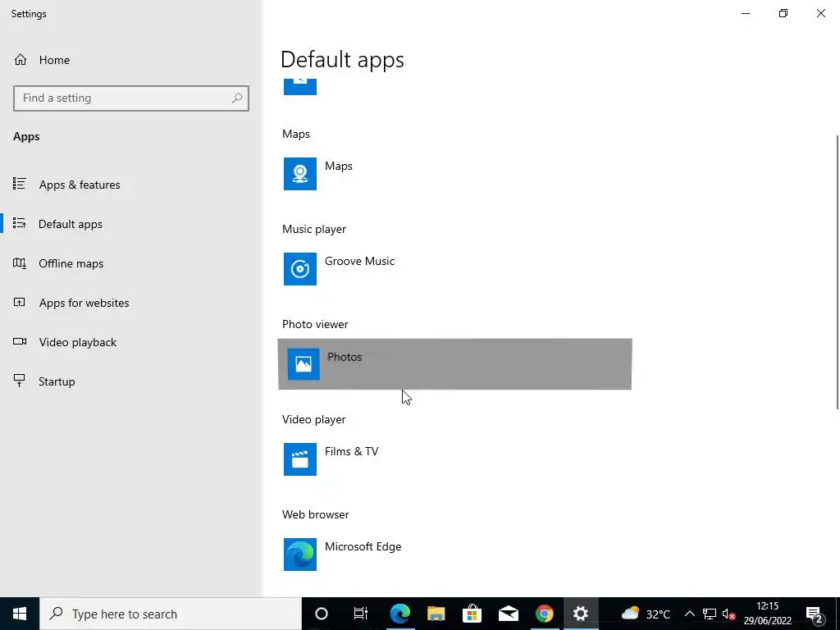
Task: Open the clock showing 12:15
Action: click(767, 614)
